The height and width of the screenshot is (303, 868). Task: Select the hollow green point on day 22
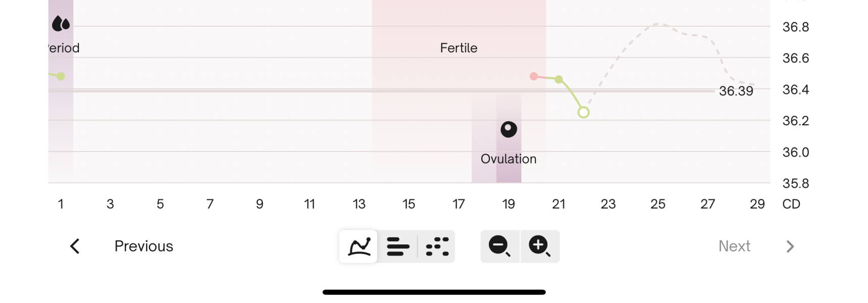coord(583,112)
